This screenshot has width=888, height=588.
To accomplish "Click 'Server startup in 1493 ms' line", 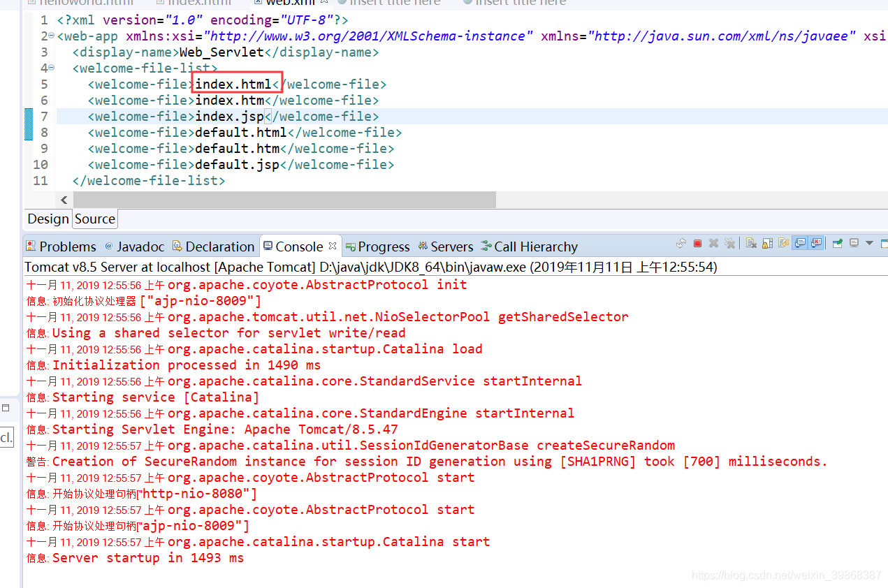I will (135, 558).
